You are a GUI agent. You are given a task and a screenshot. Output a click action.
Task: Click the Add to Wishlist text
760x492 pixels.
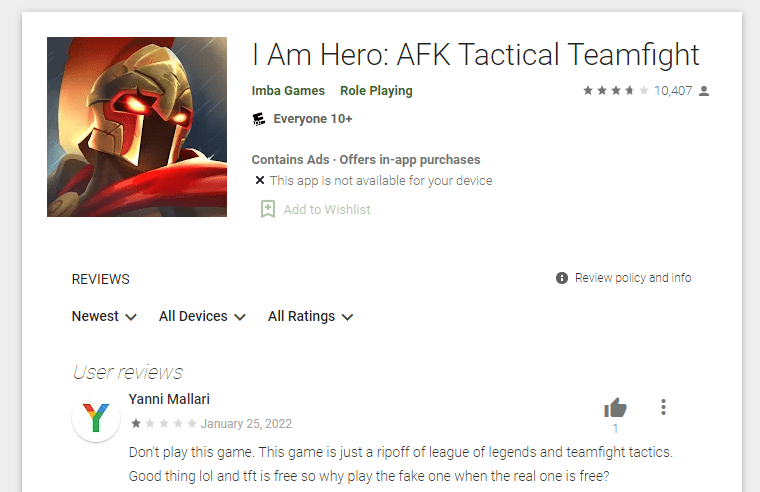(x=327, y=209)
